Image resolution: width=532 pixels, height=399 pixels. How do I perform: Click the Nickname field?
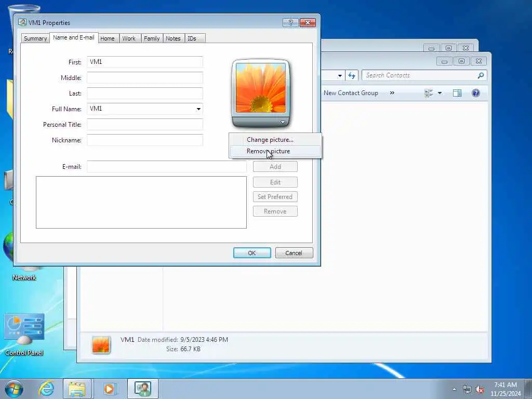click(145, 140)
